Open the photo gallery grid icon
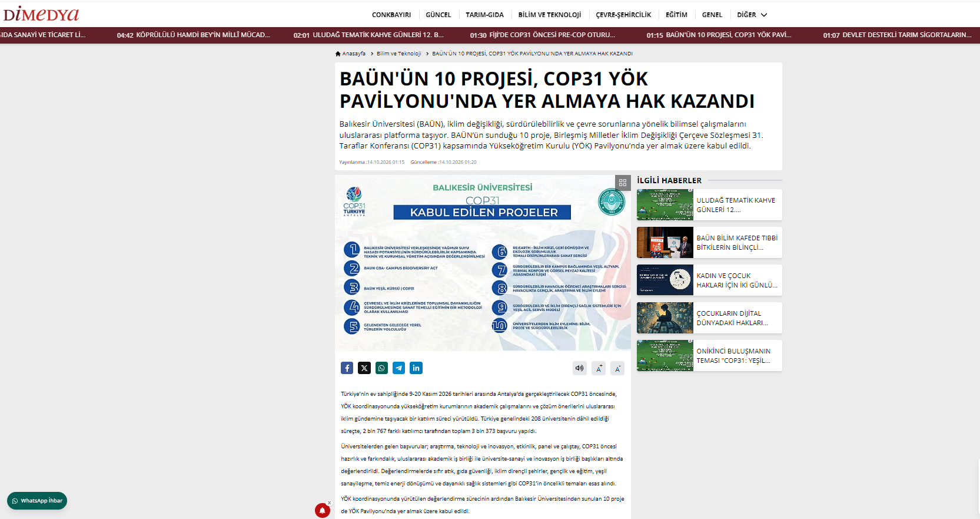This screenshot has height=519, width=980. point(623,183)
